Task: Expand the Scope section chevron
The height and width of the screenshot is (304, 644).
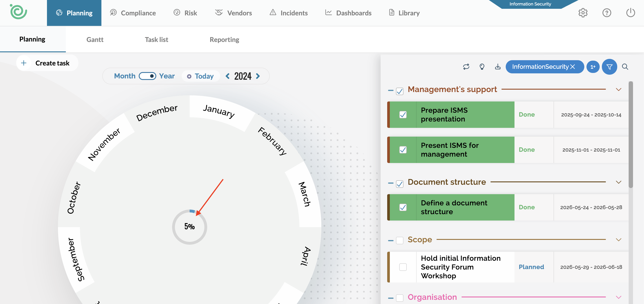Action: [x=618, y=240]
